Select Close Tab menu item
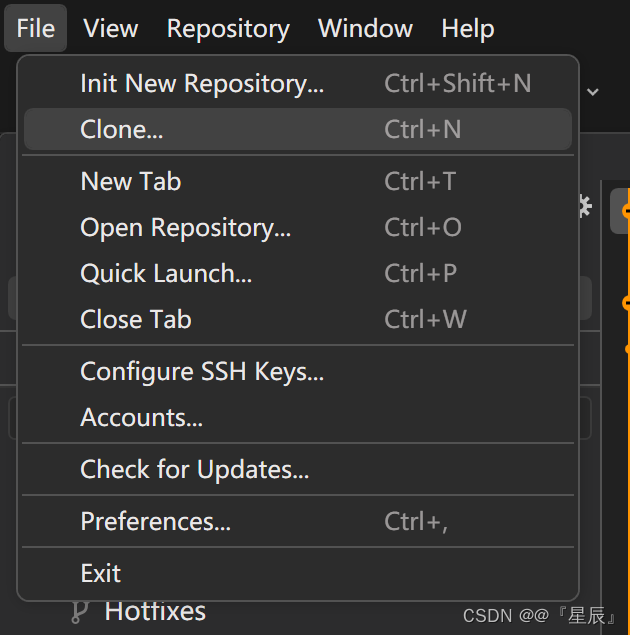 [x=298, y=319]
